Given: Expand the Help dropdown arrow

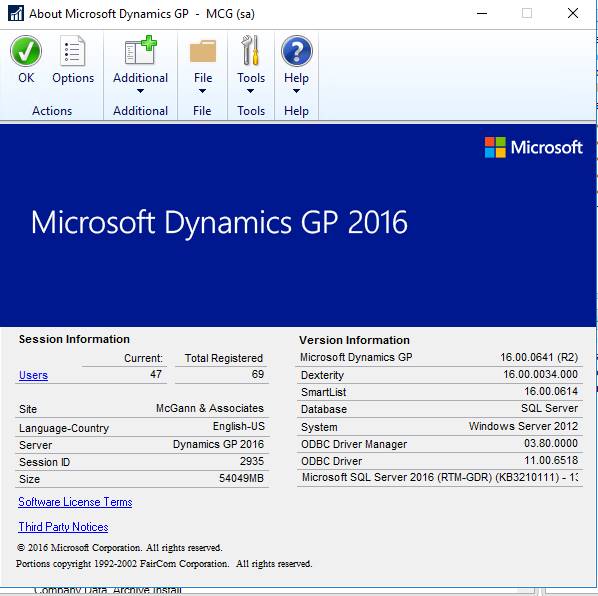Looking at the screenshot, I should pyautogui.click(x=296, y=91).
